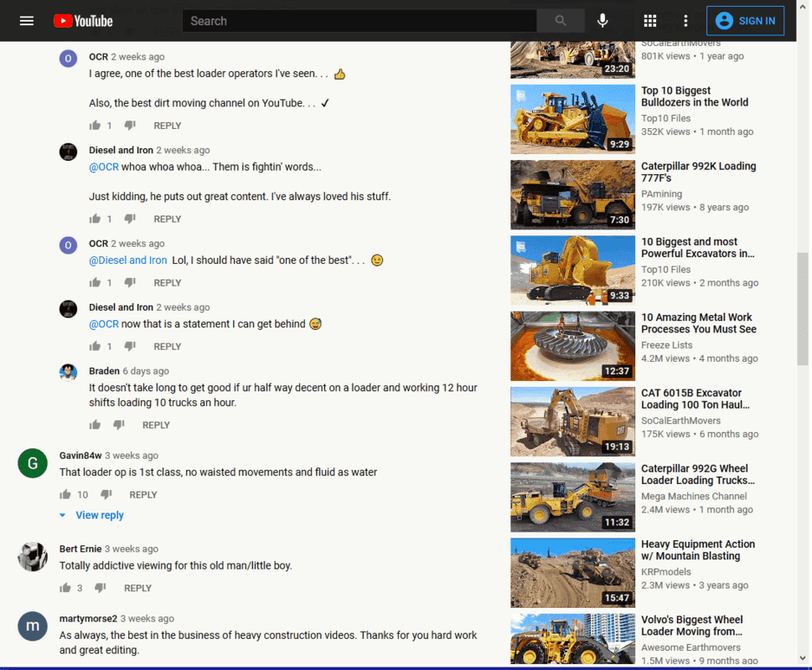Click the martymorse2 username
812x670 pixels.
coord(88,619)
